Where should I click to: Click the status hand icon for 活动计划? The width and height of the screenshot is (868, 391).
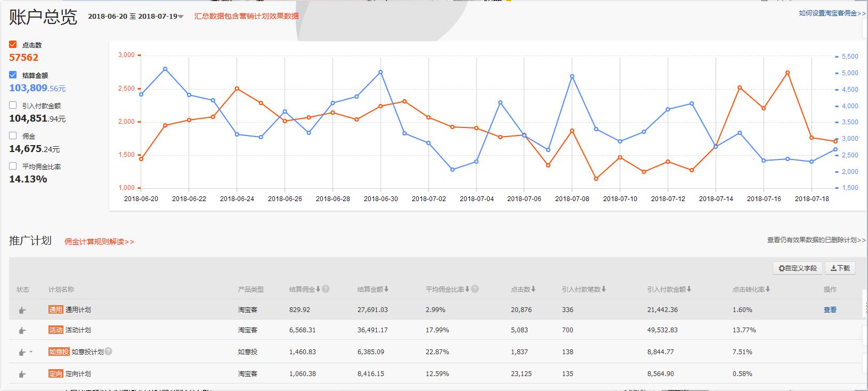22,330
